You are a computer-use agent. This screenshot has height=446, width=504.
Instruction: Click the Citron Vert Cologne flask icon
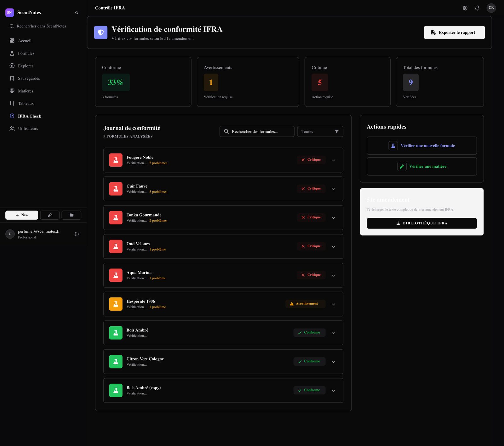point(116,362)
